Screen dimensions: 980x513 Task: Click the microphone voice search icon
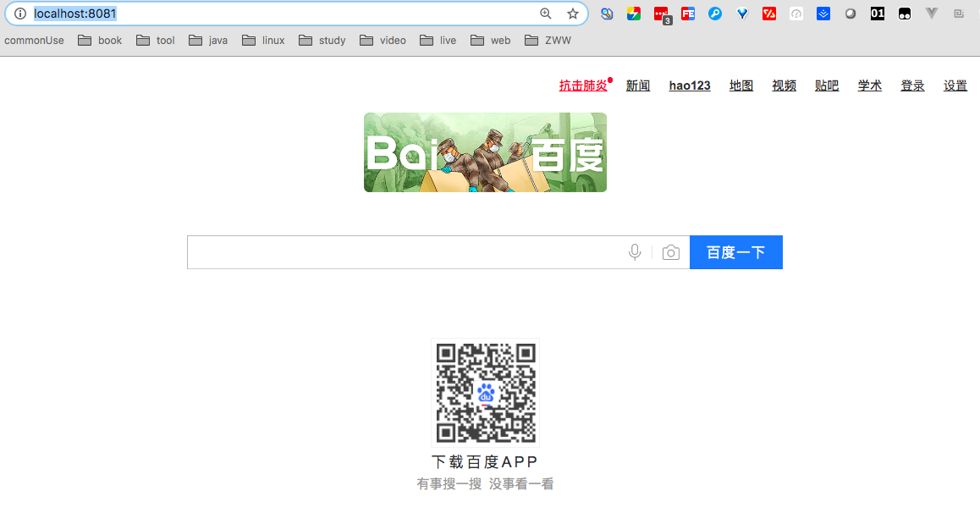click(635, 251)
